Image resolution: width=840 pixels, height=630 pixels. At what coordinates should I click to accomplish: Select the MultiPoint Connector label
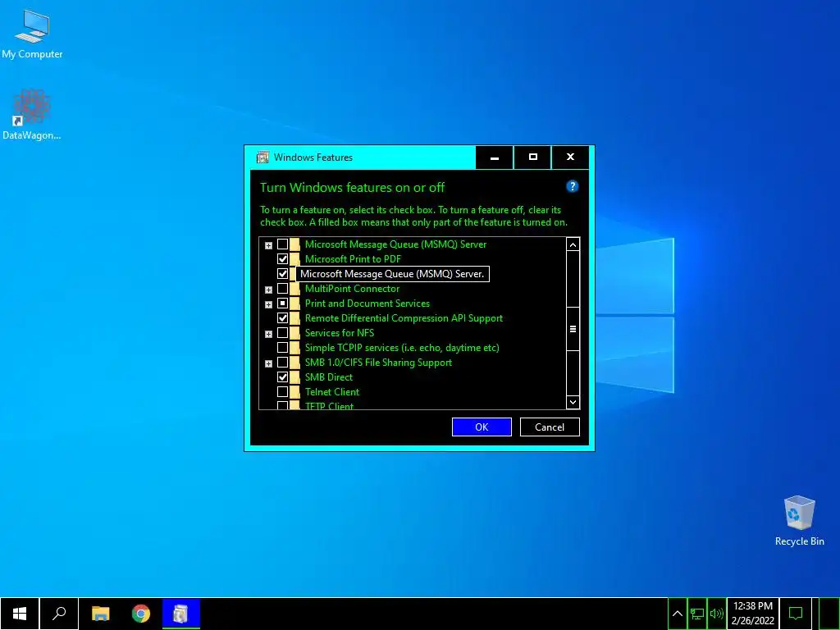point(352,289)
